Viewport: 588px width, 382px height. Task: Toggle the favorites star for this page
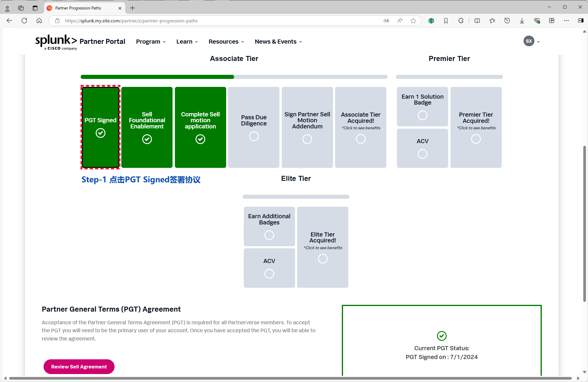(x=413, y=21)
